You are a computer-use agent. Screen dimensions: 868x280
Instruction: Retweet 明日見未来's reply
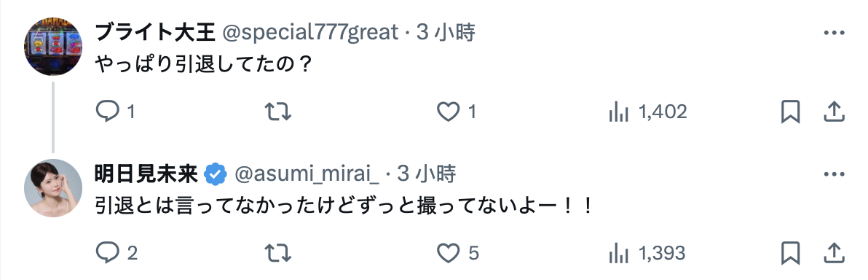[277, 254]
